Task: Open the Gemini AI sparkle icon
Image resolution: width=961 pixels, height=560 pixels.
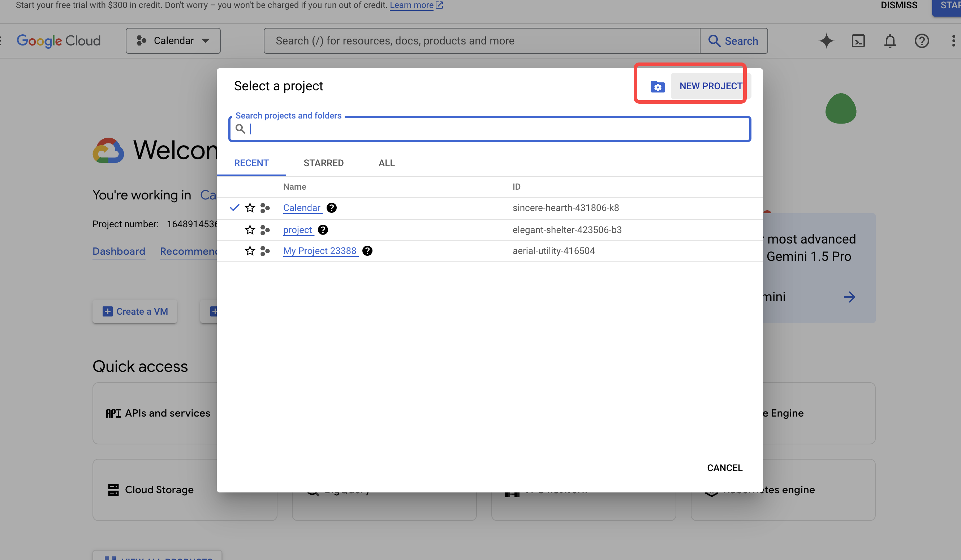Action: (826, 41)
